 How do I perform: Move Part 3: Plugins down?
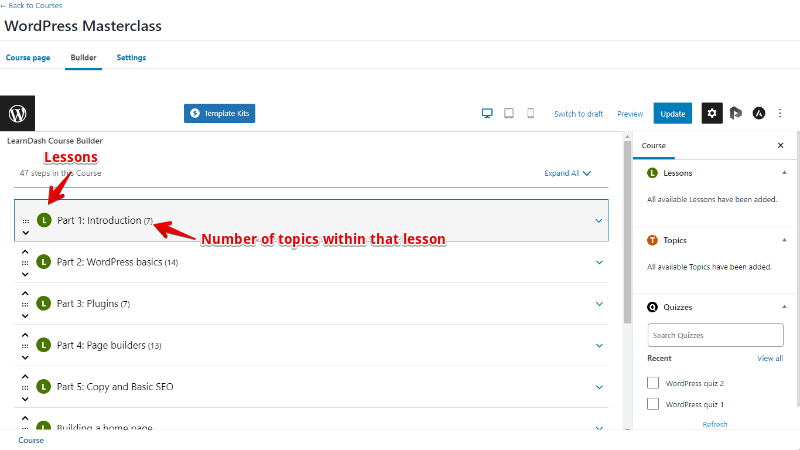click(25, 316)
